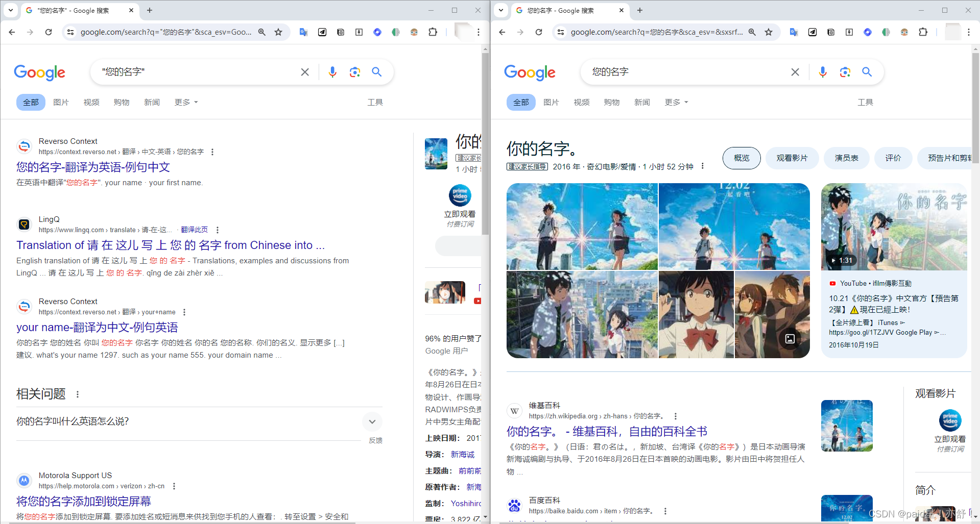Go back in left browser window
980x524 pixels.
[12, 32]
